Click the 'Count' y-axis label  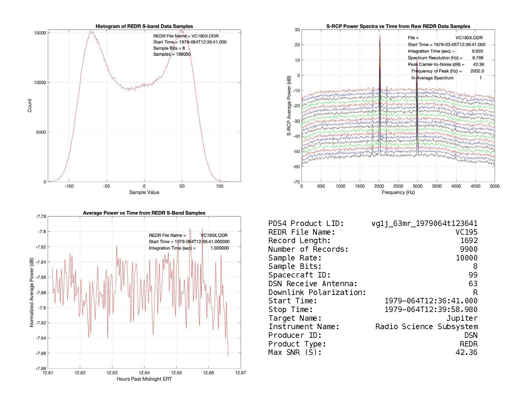(x=30, y=106)
